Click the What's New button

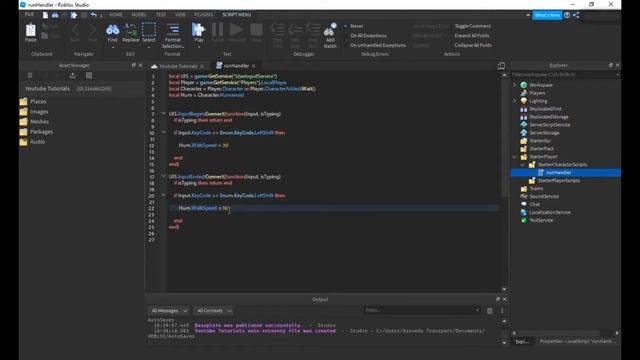547,15
